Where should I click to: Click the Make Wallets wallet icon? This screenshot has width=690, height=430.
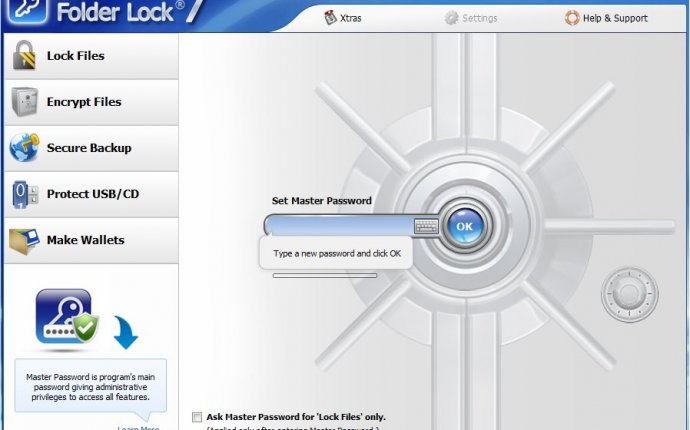(x=25, y=241)
